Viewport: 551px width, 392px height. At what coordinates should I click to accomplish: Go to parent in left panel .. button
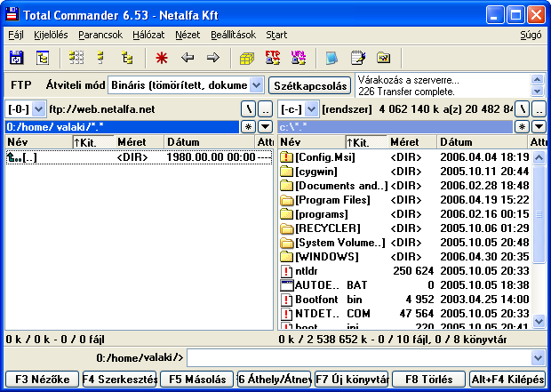tap(266, 109)
